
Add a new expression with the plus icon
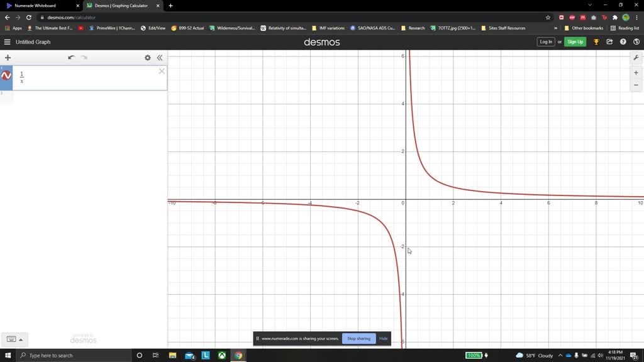[8, 57]
